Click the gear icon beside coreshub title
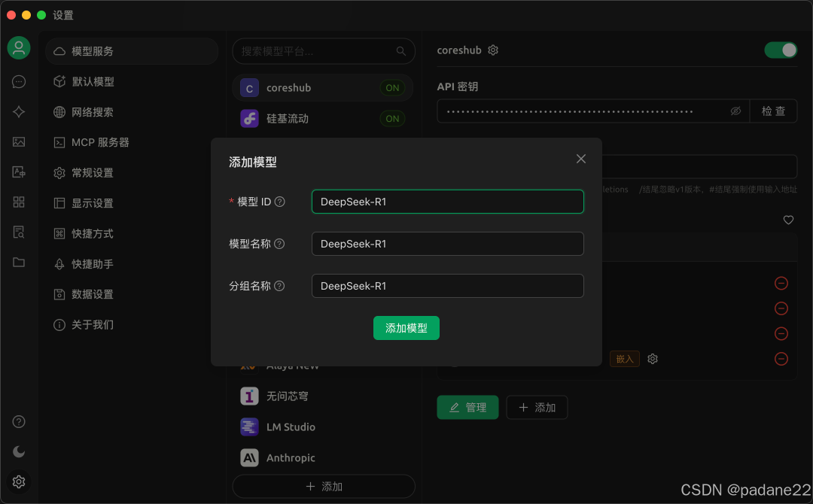Image resolution: width=813 pixels, height=504 pixels. pyautogui.click(x=493, y=50)
